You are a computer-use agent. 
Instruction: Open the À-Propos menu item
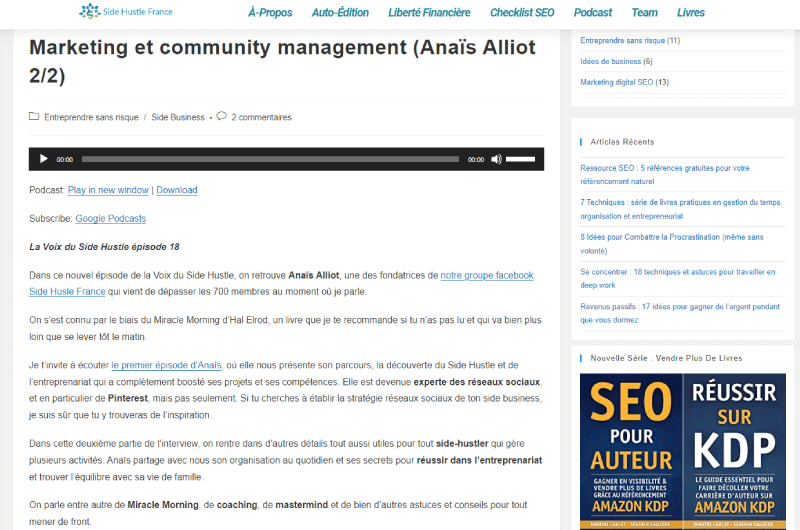(x=270, y=12)
